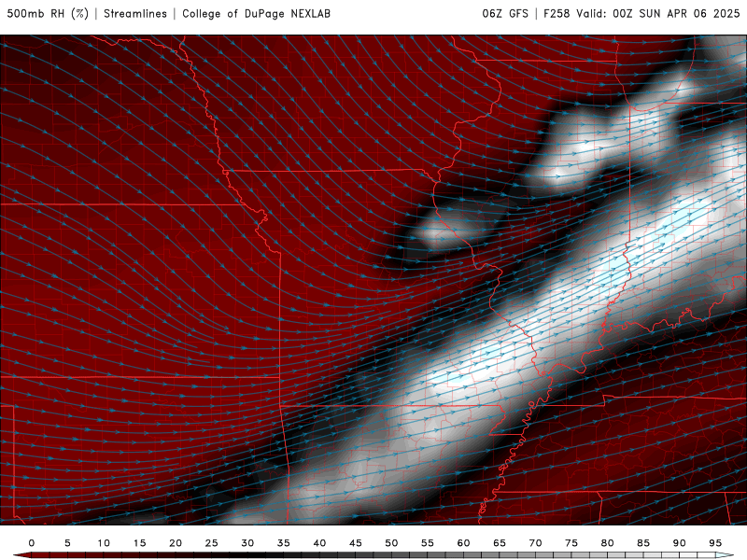Click the '500mb RH (%)' title text
This screenshot has width=747, height=560.
pyautogui.click(x=48, y=14)
